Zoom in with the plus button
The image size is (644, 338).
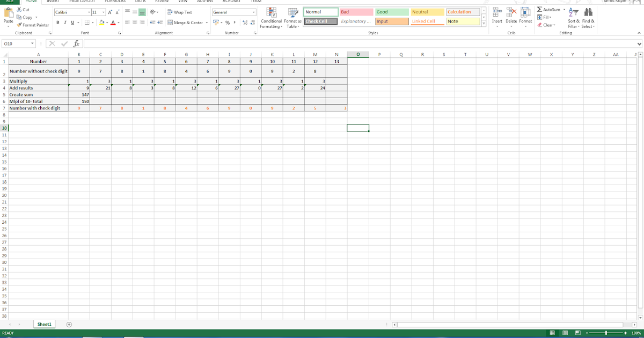(x=625, y=333)
